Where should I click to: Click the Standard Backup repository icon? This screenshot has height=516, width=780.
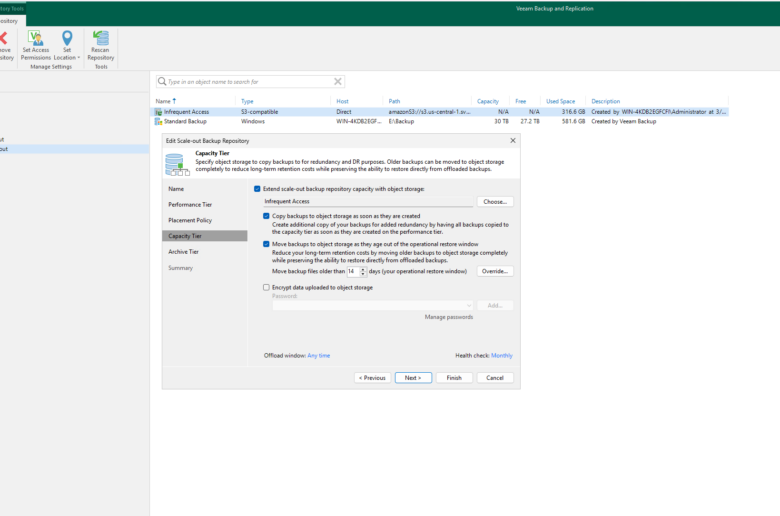pyautogui.click(x=158, y=121)
